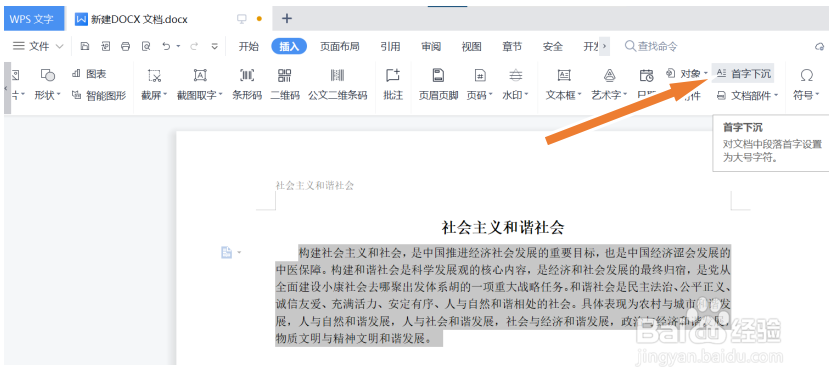Viewport: 829px width, 385px height.
Task: Click the 截图取字 OCR icon
Action: point(200,76)
